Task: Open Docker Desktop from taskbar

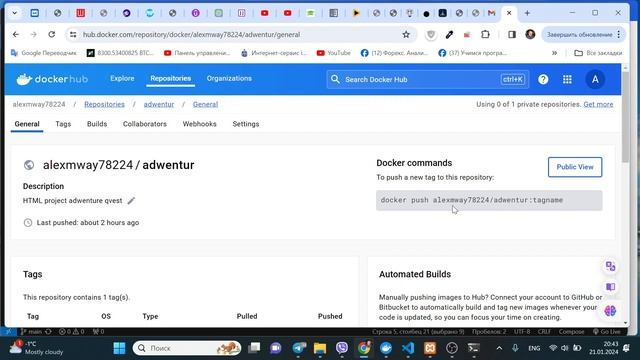Action: pyautogui.click(x=386, y=348)
